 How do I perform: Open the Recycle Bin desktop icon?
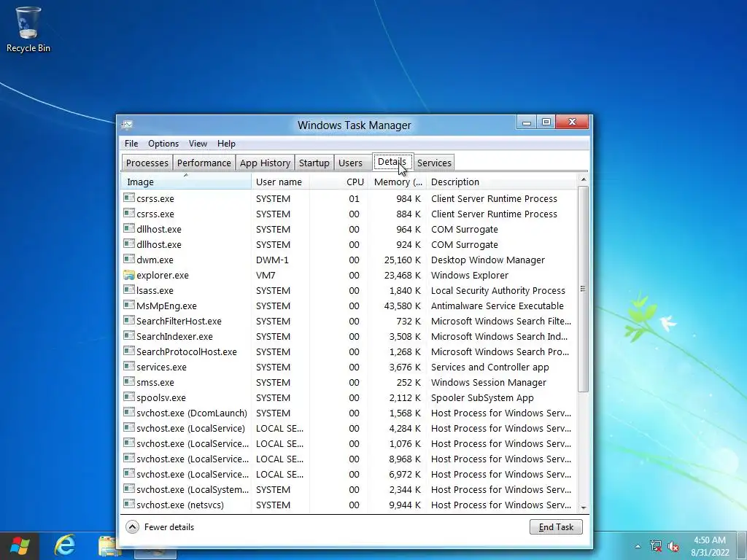(x=28, y=29)
